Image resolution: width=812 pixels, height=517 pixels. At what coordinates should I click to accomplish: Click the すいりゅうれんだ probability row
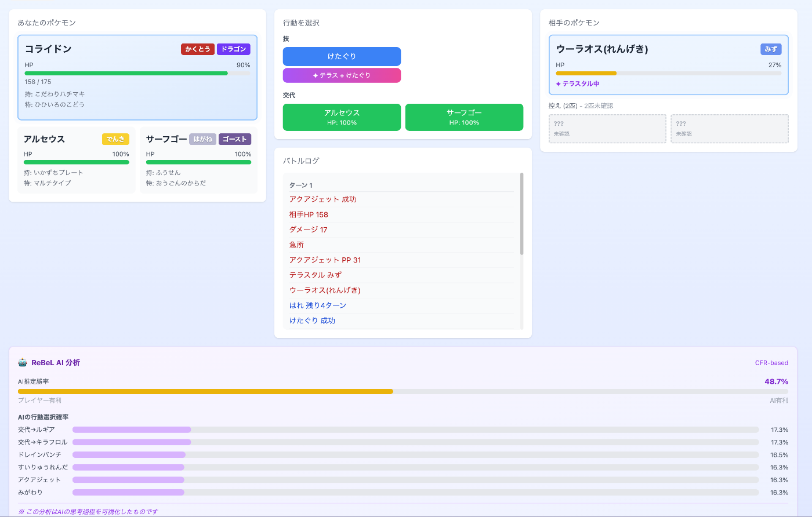tap(403, 468)
